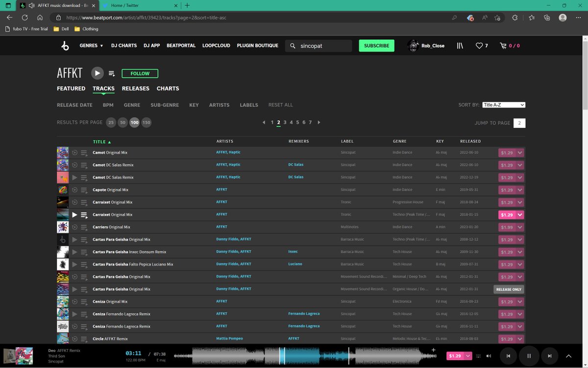The image size is (588, 368).
Task: Open player volume speaker icon
Action: pyautogui.click(x=489, y=356)
